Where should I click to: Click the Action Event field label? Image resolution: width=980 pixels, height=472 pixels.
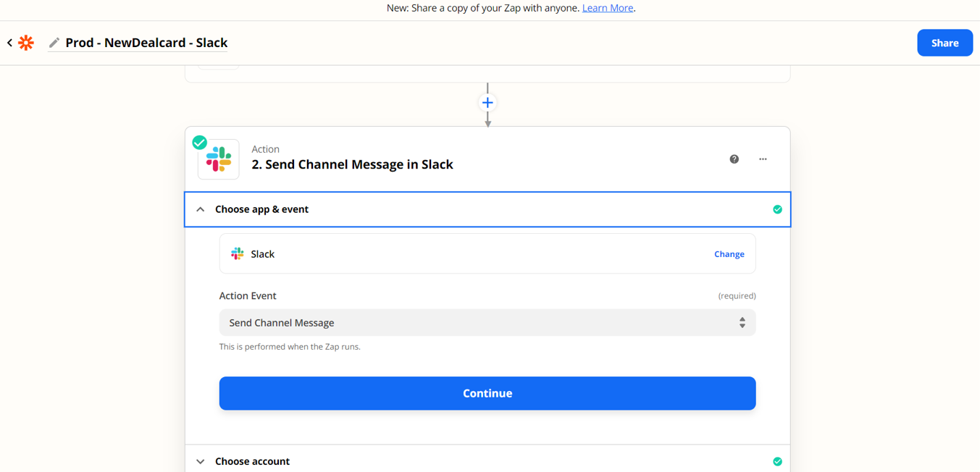248,295
